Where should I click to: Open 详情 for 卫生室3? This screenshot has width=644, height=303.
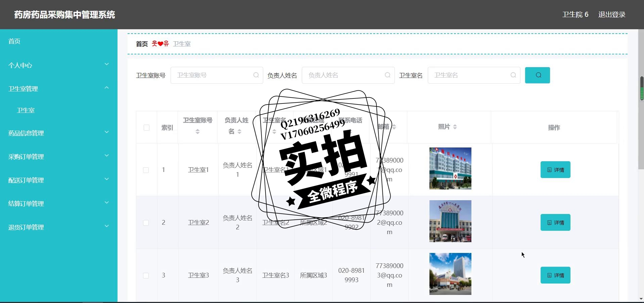point(555,275)
